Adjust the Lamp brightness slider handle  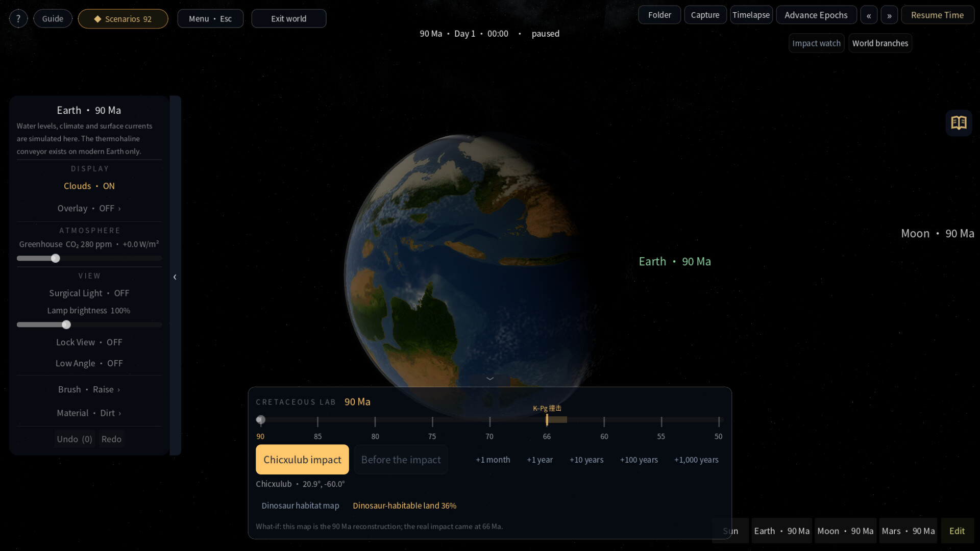(x=66, y=324)
